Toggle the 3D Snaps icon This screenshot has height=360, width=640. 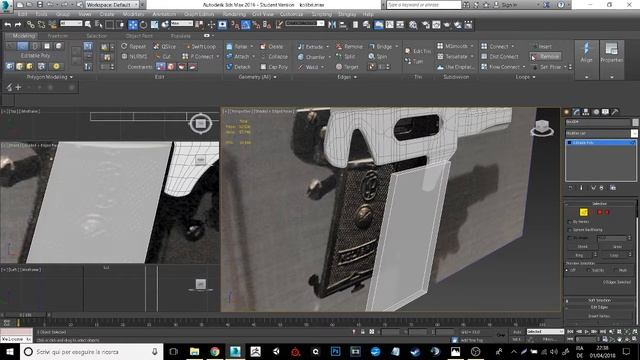(x=236, y=25)
